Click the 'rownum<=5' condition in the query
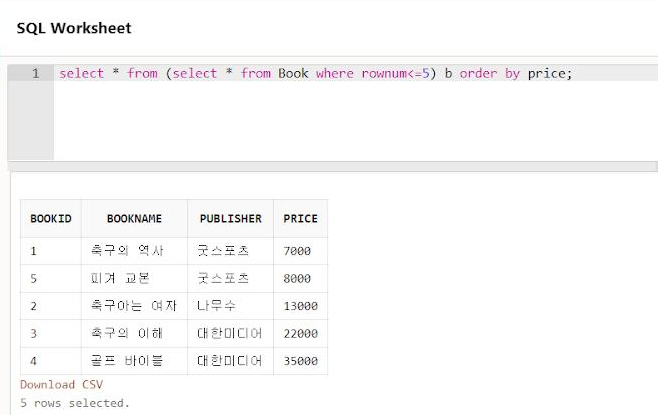Viewport: 658px width, 415px height. point(396,73)
